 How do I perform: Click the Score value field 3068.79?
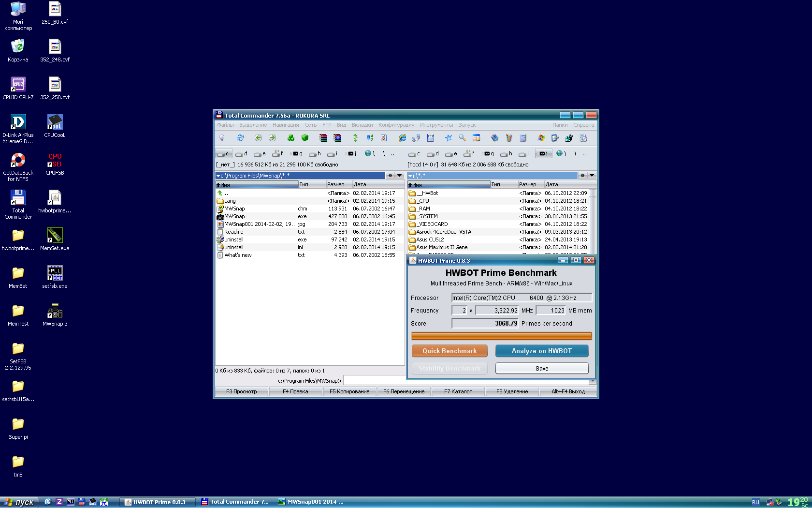pyautogui.click(x=485, y=323)
